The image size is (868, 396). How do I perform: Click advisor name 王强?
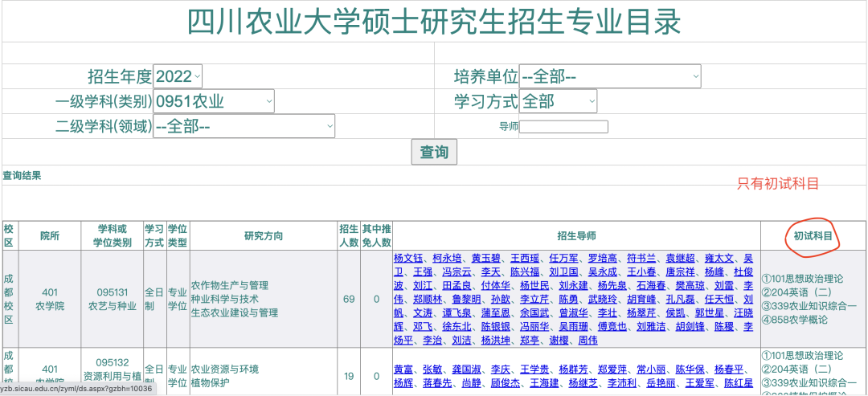(423, 272)
